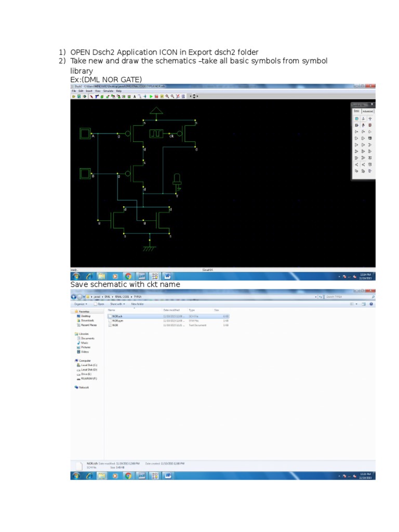Click the Zoom in magnifier icon
The width and height of the screenshot is (399, 532).
click(167, 96)
